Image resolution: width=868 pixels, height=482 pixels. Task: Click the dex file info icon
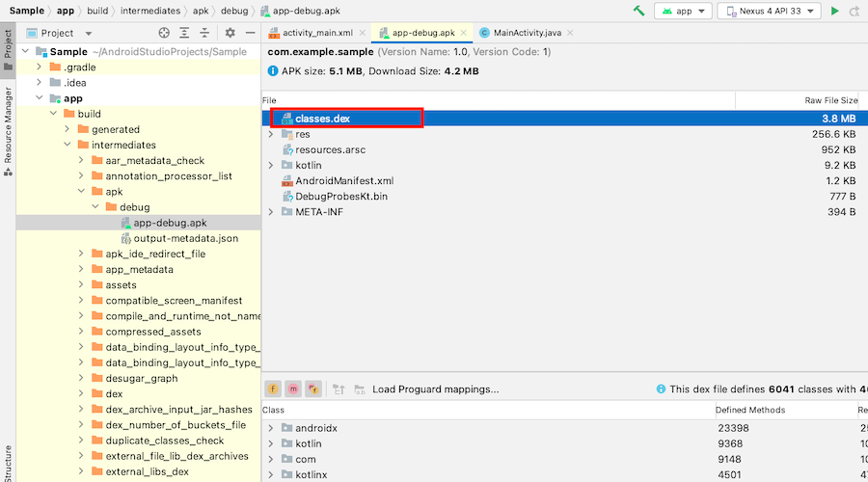pyautogui.click(x=661, y=389)
